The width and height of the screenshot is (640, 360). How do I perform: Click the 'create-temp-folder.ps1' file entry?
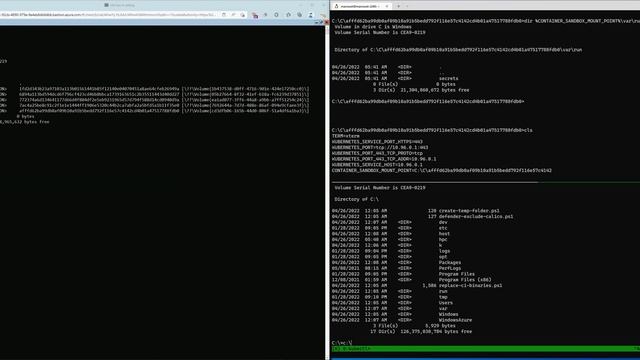(x=469, y=211)
